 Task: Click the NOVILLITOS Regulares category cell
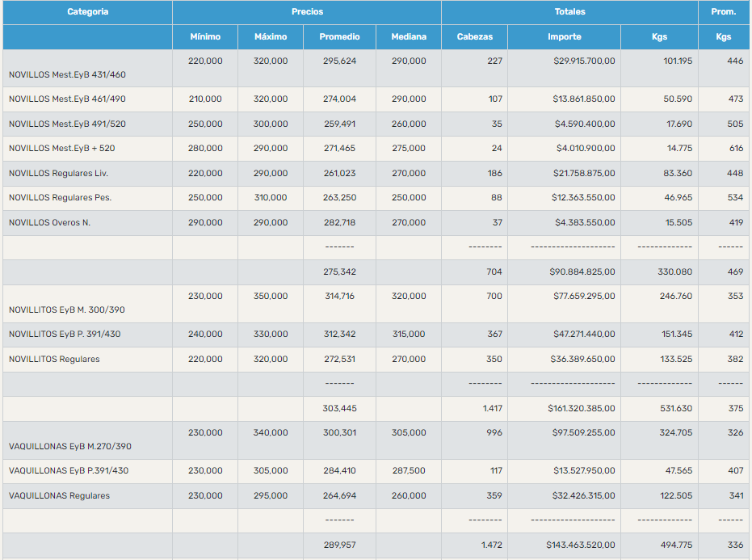54,360
